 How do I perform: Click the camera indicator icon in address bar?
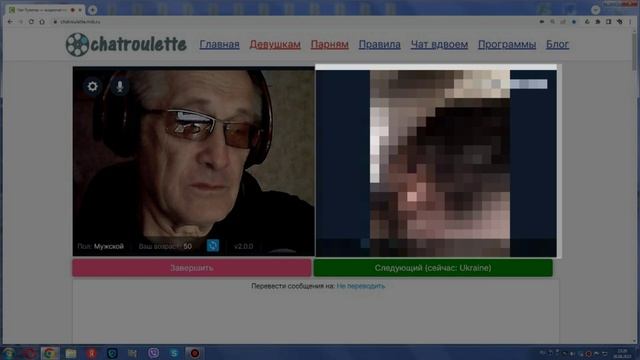pos(542,22)
